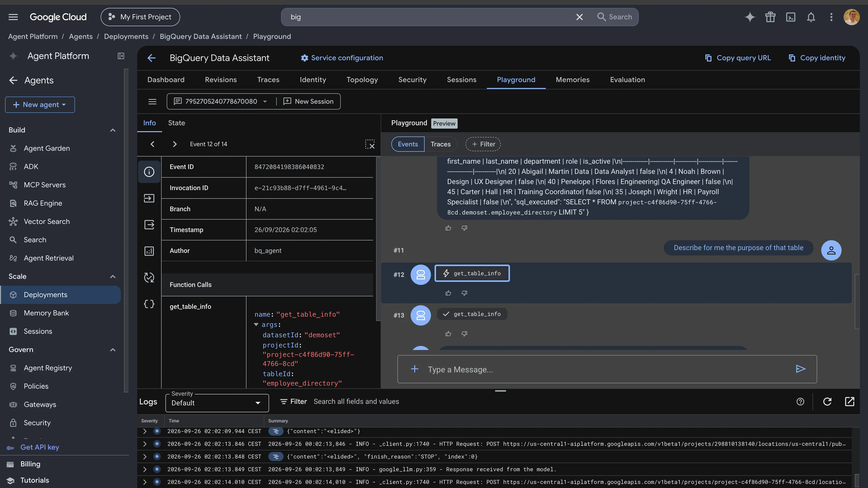Open the Severity Default dropdown
The image size is (868, 488).
[x=217, y=403]
